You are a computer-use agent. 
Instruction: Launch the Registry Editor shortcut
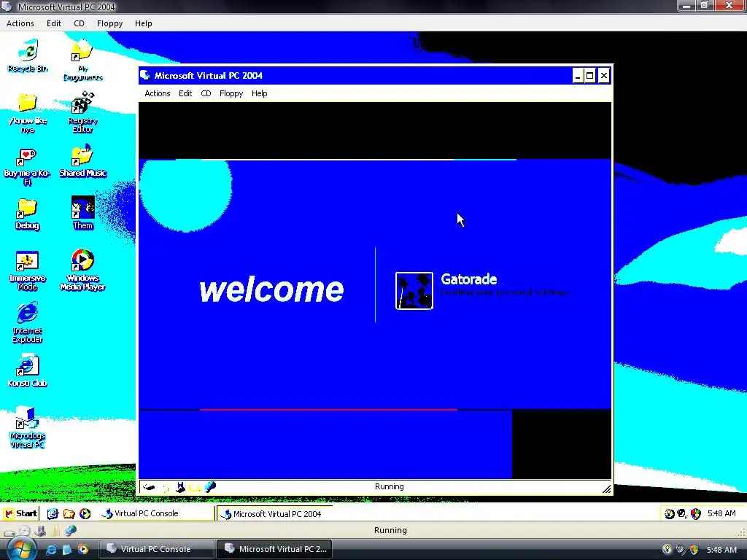coord(82,112)
